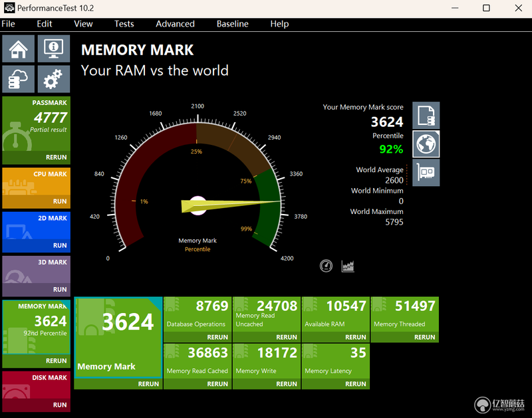
Task: Minimize the PerformanceTest window
Action: point(455,8)
